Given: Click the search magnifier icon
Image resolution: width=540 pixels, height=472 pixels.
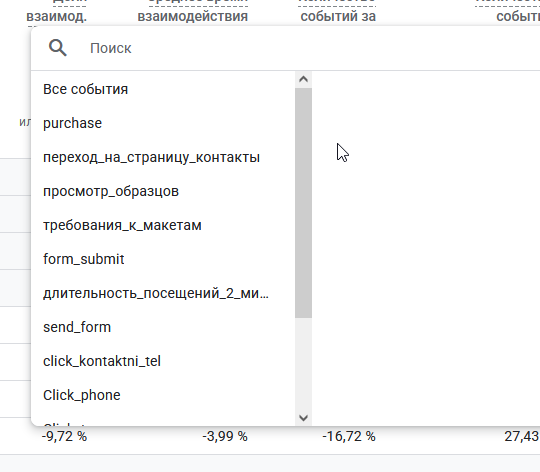Looking at the screenshot, I should 58,48.
